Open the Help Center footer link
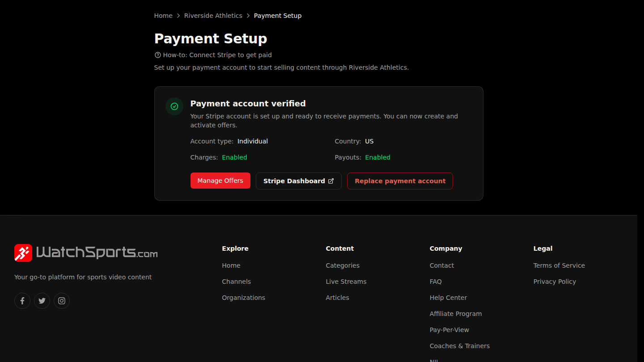Image resolution: width=644 pixels, height=362 pixels. click(x=448, y=298)
